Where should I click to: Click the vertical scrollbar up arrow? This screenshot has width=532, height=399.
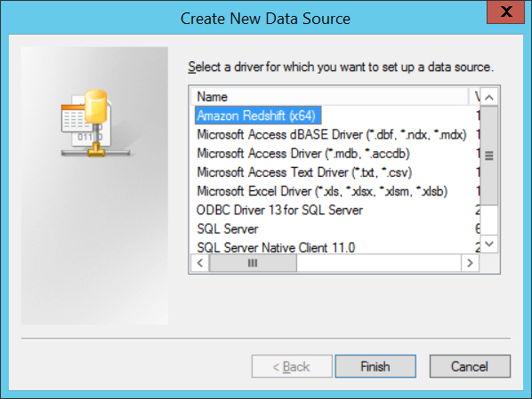(x=489, y=97)
